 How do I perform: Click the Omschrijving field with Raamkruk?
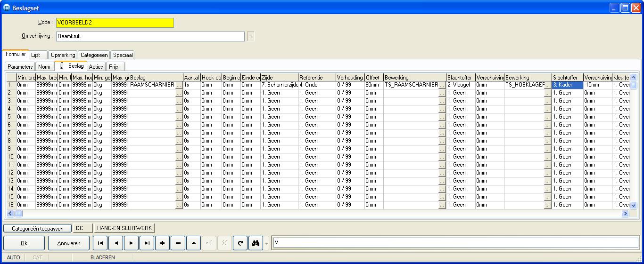click(150, 37)
